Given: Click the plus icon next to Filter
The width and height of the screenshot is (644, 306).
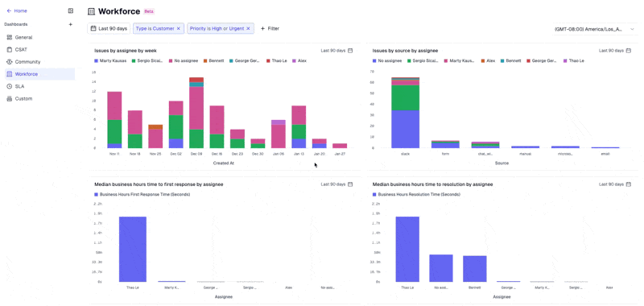Looking at the screenshot, I should click(x=263, y=29).
